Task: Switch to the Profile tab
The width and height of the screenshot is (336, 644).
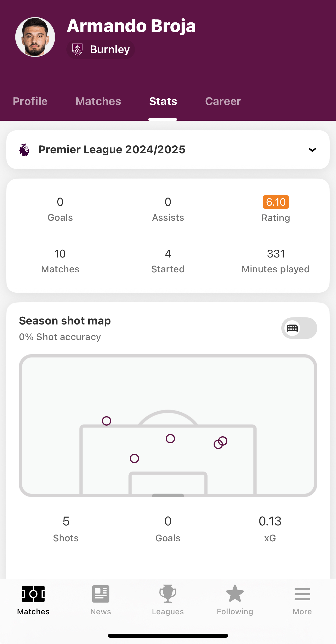Action: [x=30, y=101]
